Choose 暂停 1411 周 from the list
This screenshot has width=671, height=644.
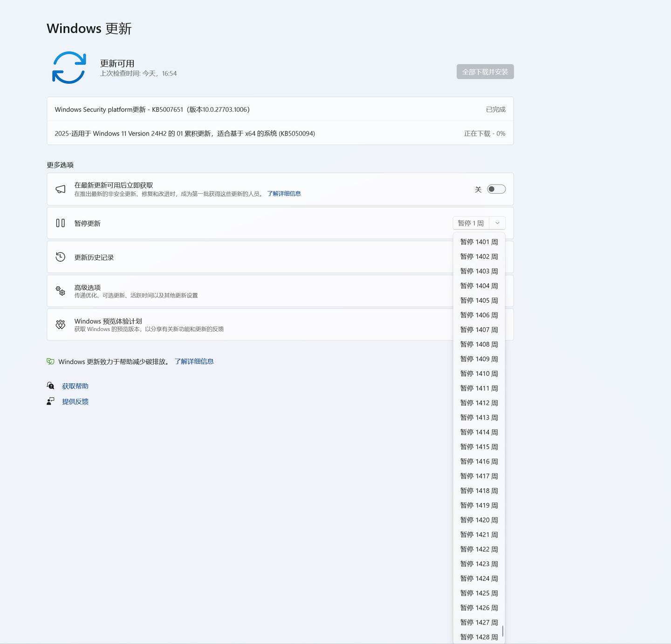[x=479, y=388]
